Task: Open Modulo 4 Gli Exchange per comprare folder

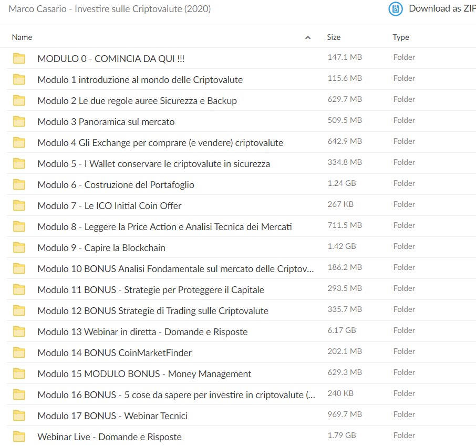Action: coord(160,143)
